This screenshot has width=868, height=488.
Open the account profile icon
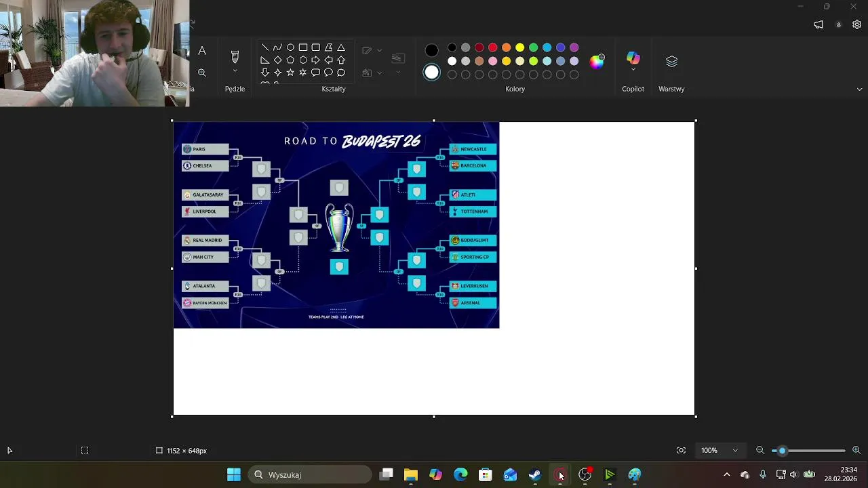[x=839, y=24]
